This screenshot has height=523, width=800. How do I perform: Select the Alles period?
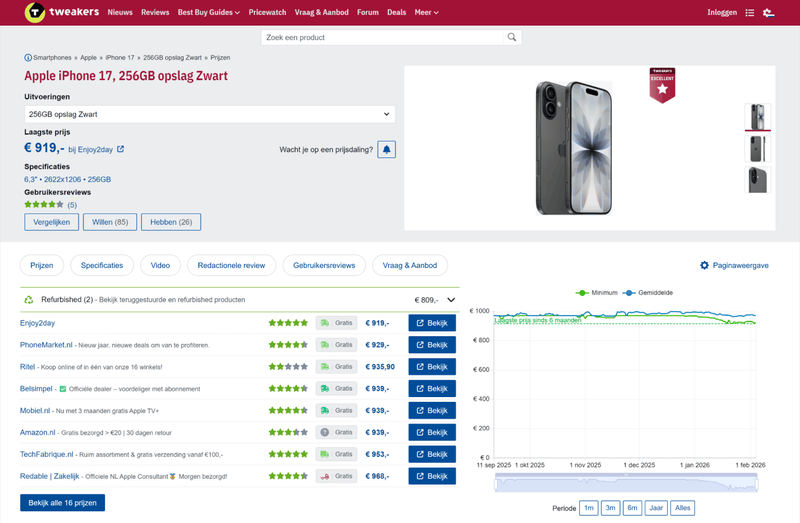click(x=683, y=508)
